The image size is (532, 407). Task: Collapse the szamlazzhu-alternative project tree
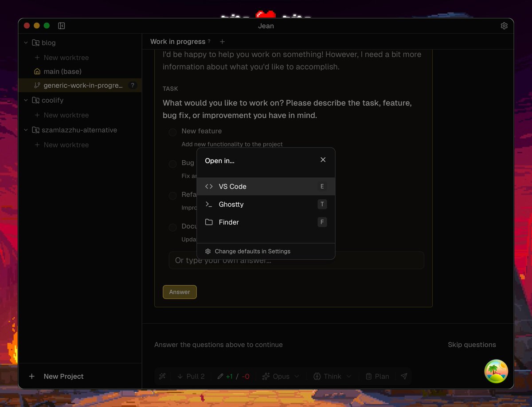point(26,130)
